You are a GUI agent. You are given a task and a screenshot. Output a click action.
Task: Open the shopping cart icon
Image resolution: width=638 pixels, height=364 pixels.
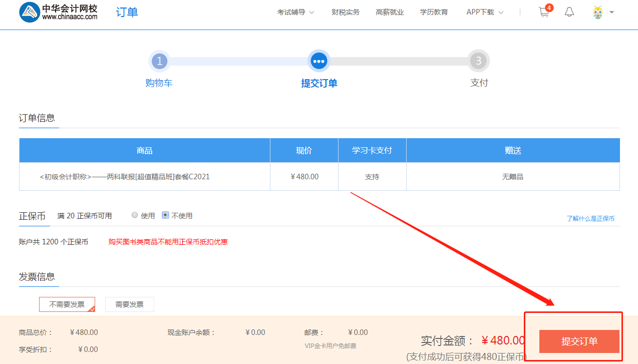[x=544, y=13]
